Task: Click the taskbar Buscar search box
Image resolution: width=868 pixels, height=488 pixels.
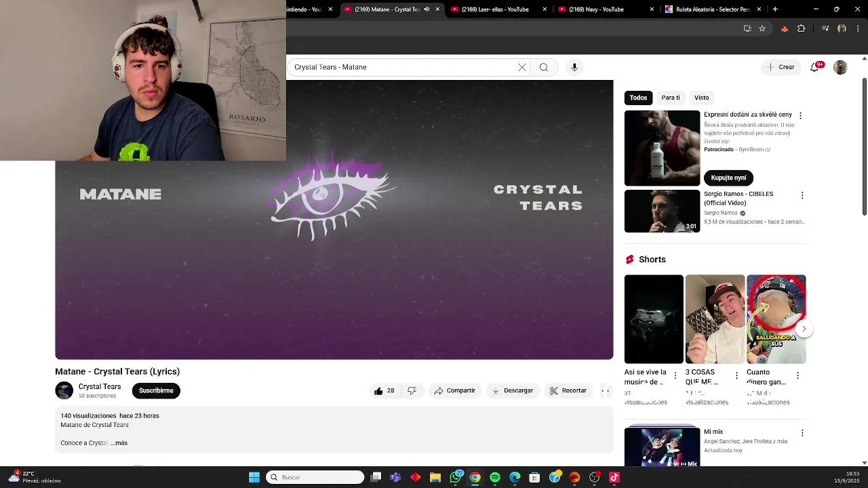Action: coord(315,477)
